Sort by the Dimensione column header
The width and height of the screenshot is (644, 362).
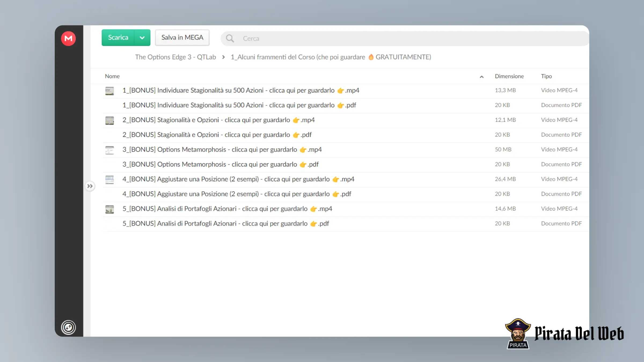click(x=509, y=76)
